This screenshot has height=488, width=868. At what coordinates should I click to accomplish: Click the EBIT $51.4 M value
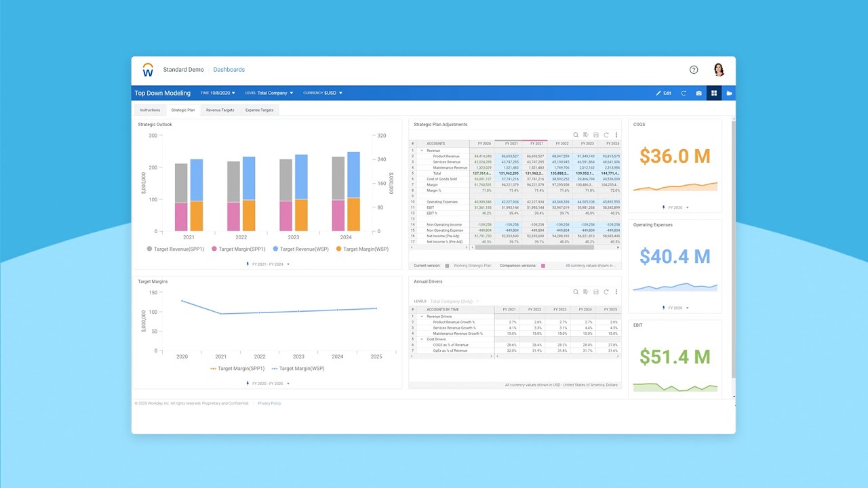675,357
